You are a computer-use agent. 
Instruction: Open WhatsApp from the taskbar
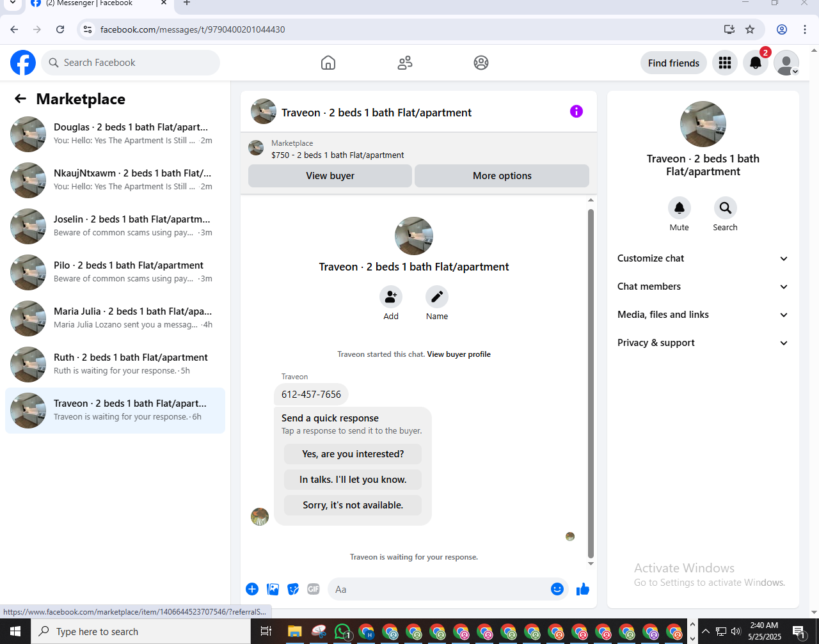[343, 631]
